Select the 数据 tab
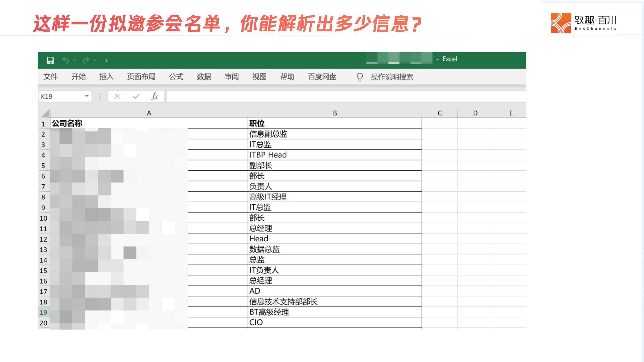The image size is (644, 362). click(x=204, y=77)
